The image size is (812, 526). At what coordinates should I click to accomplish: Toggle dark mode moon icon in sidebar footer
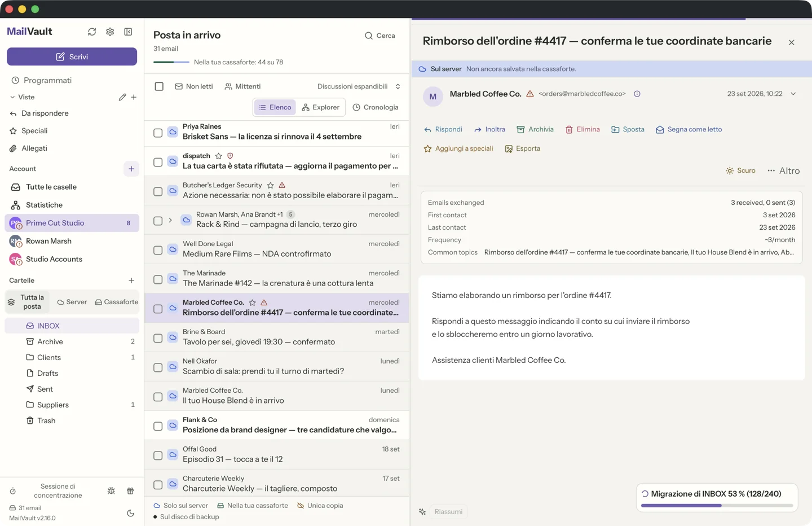130,513
